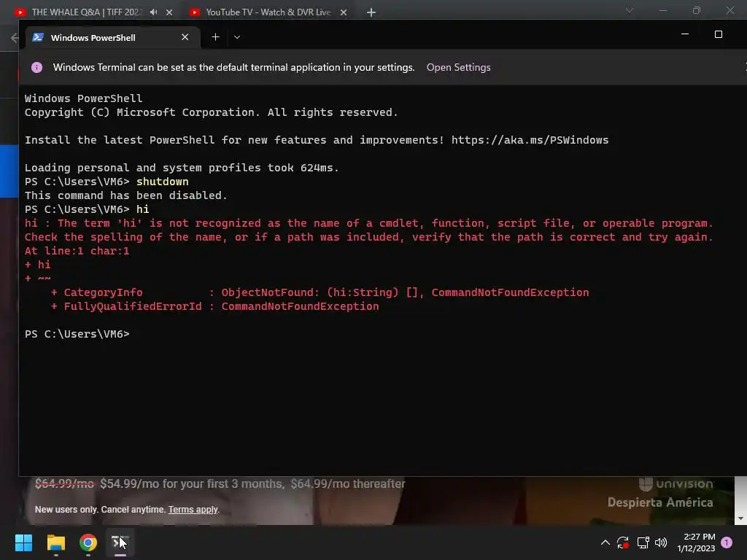Screen dimensions: 747x560
Task: Click the Univision Despierta América thumbnail
Action: (661, 494)
